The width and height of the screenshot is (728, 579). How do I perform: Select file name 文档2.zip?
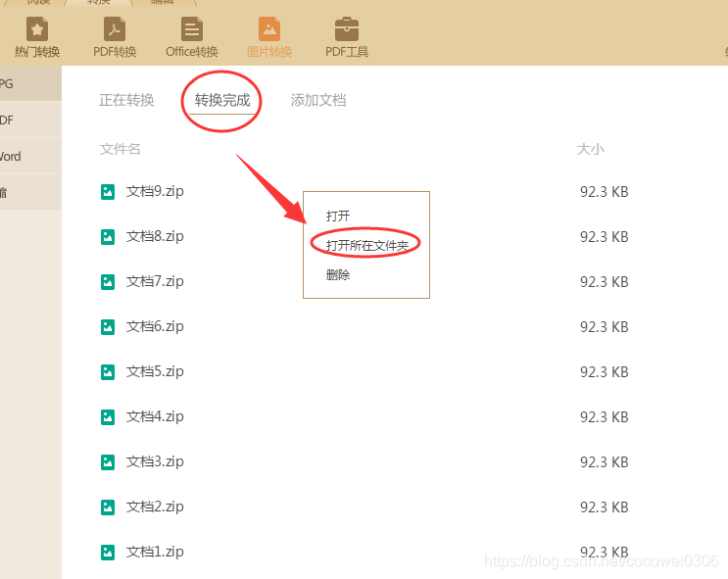click(155, 507)
